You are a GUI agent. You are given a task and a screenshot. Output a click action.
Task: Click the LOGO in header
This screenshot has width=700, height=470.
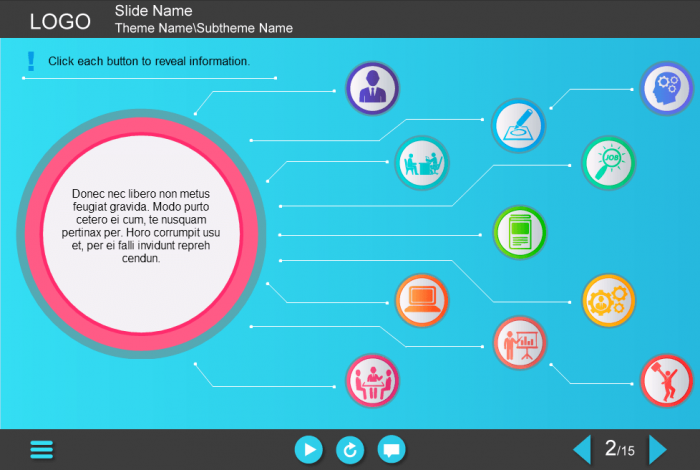coord(60,21)
